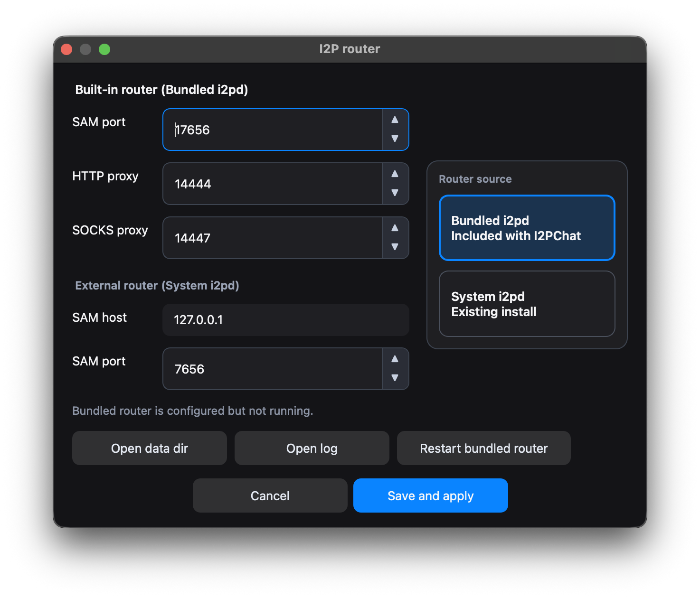This screenshot has width=700, height=598.
Task: Decrement the built-in SAM port 17656
Action: (x=395, y=139)
